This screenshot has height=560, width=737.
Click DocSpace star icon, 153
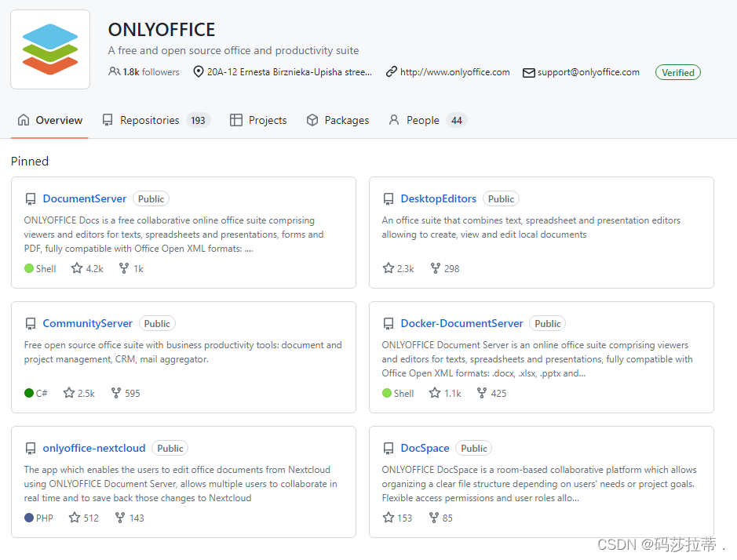tap(389, 517)
